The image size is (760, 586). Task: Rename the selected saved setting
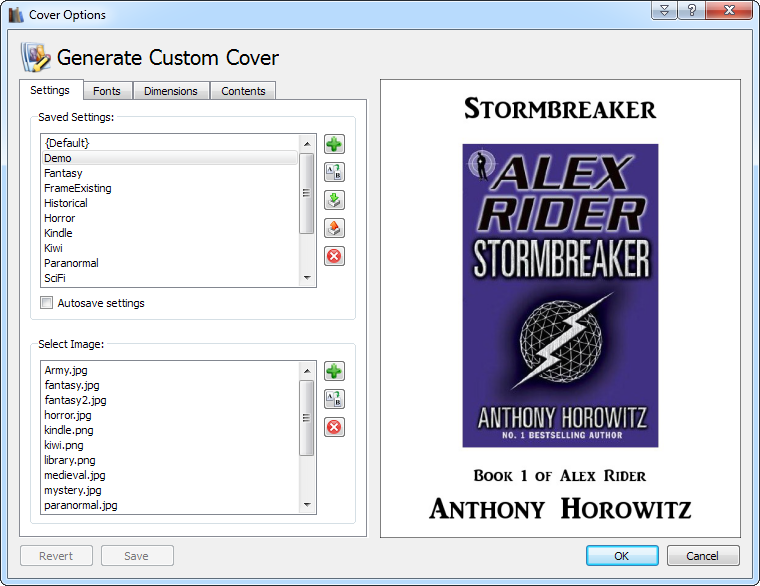[334, 172]
